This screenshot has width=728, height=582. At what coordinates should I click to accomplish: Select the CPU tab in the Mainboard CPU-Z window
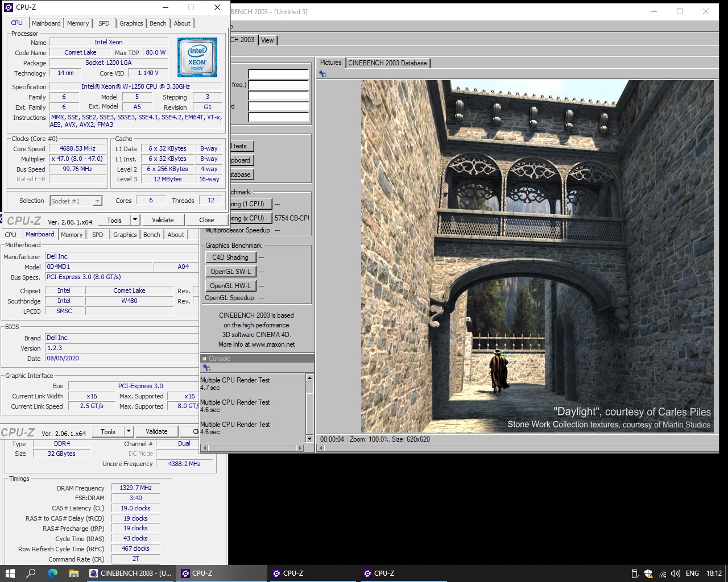click(11, 235)
